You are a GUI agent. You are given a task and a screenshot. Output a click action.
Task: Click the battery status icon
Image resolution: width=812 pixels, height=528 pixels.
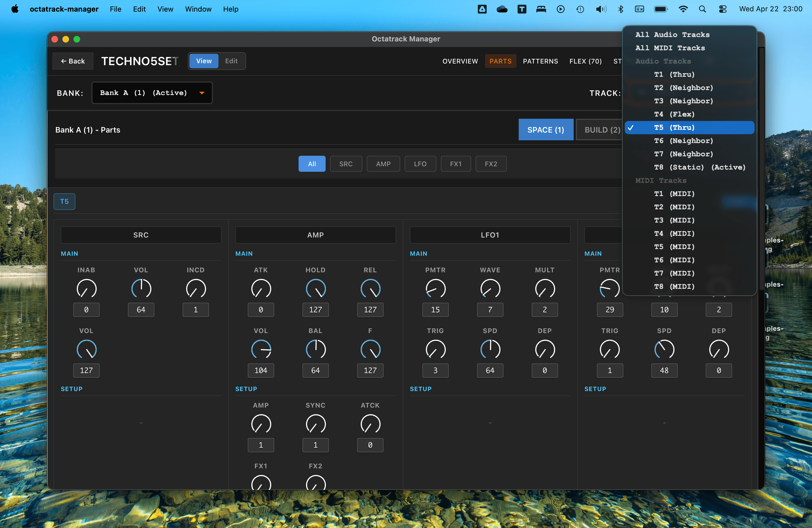[661, 9]
